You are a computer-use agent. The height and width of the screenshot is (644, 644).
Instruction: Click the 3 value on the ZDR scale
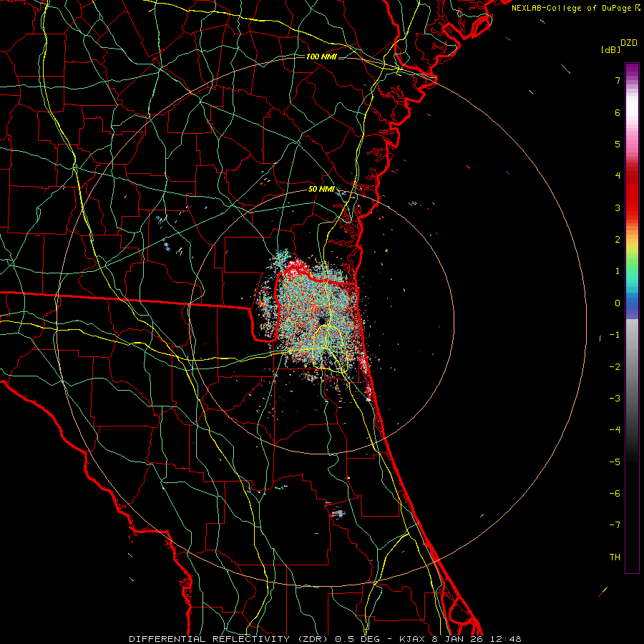[x=618, y=208]
